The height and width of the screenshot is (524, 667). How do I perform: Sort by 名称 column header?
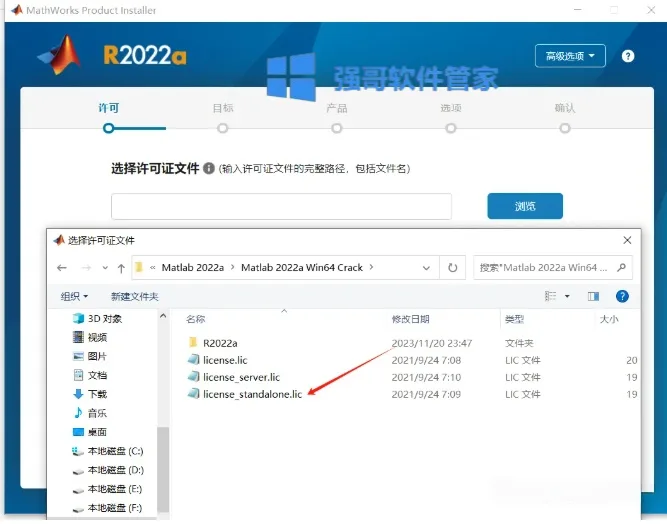click(196, 319)
